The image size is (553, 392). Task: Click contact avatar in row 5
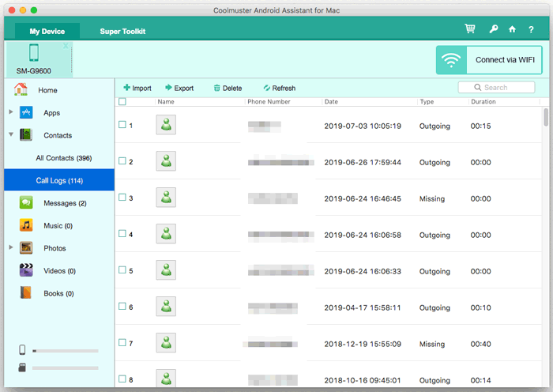point(166,270)
